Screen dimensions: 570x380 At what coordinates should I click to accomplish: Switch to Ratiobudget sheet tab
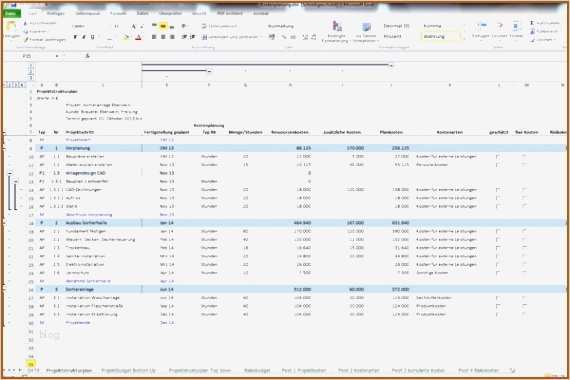pyautogui.click(x=257, y=371)
